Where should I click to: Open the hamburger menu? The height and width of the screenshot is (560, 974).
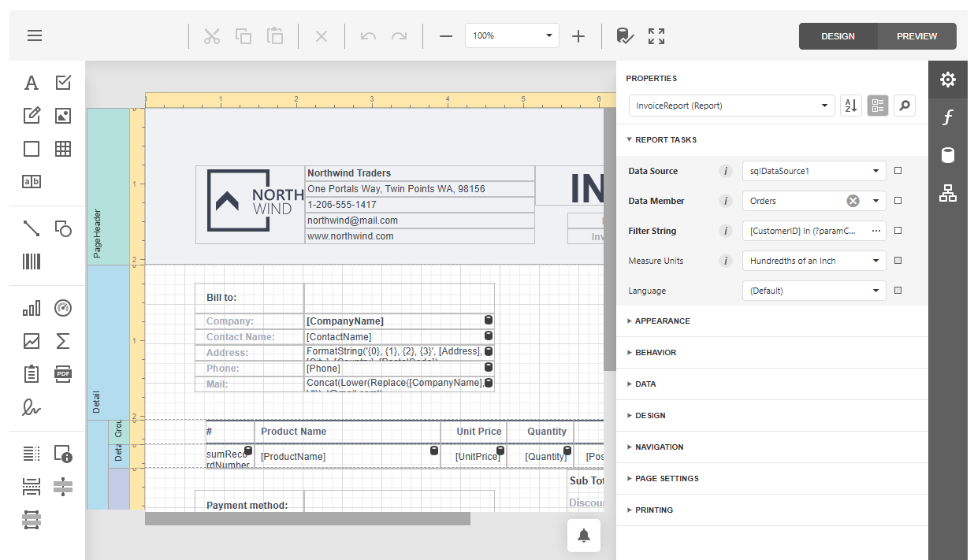click(x=35, y=35)
